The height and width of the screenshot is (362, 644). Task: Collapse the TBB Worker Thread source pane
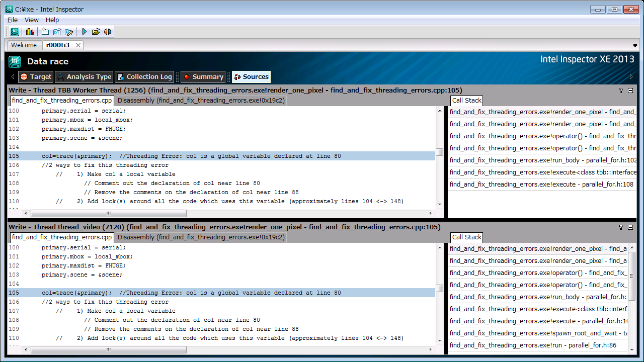(x=630, y=90)
